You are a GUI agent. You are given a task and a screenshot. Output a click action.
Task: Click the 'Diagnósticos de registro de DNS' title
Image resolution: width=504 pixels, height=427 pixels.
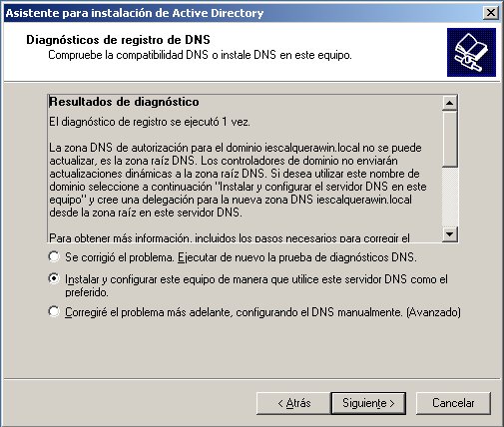pos(118,40)
